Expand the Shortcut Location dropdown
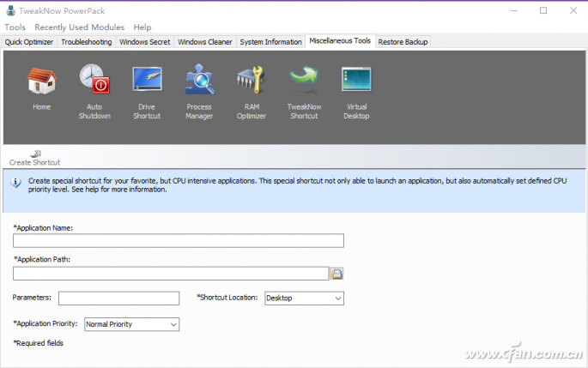The width and height of the screenshot is (588, 368). (304, 299)
